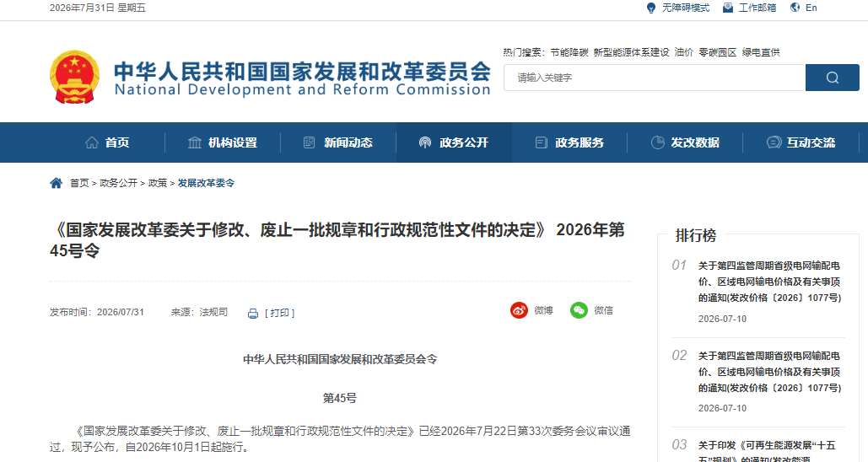Click the article headline 2026年第45号令
This screenshot has width=868, height=462.
point(337,240)
